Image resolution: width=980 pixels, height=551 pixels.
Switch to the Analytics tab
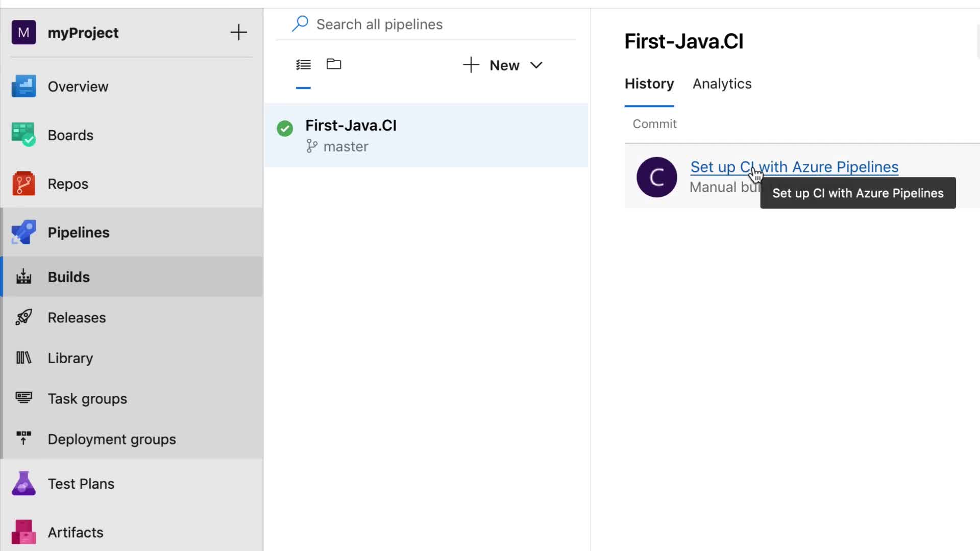722,84
